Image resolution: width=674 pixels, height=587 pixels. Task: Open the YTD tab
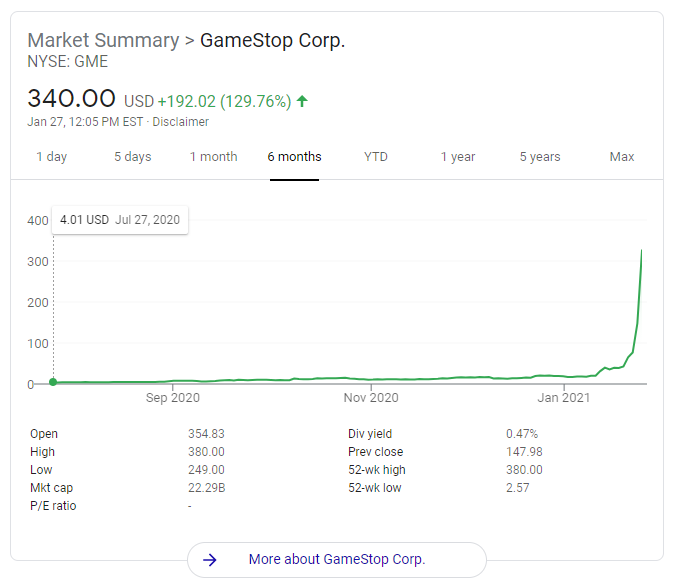pyautogui.click(x=376, y=157)
